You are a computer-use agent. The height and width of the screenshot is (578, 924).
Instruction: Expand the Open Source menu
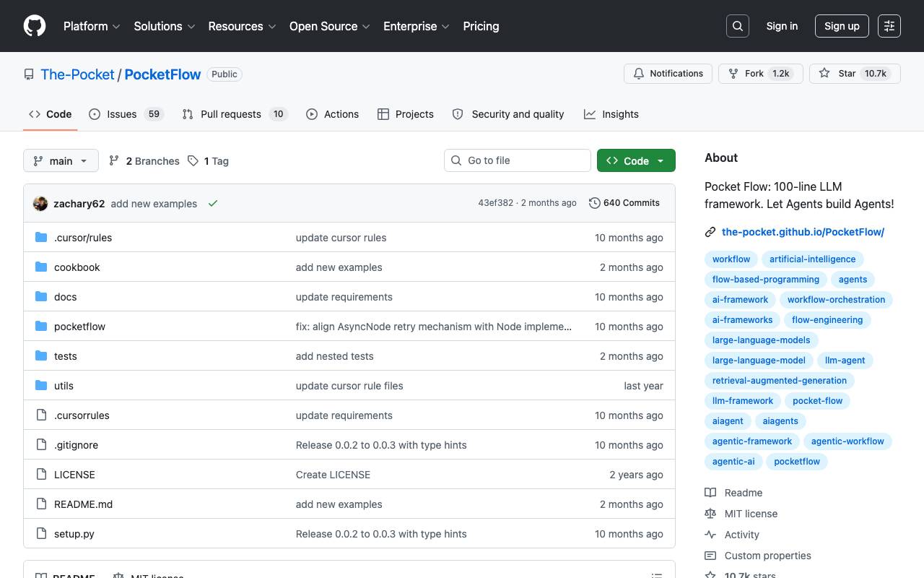tap(330, 26)
